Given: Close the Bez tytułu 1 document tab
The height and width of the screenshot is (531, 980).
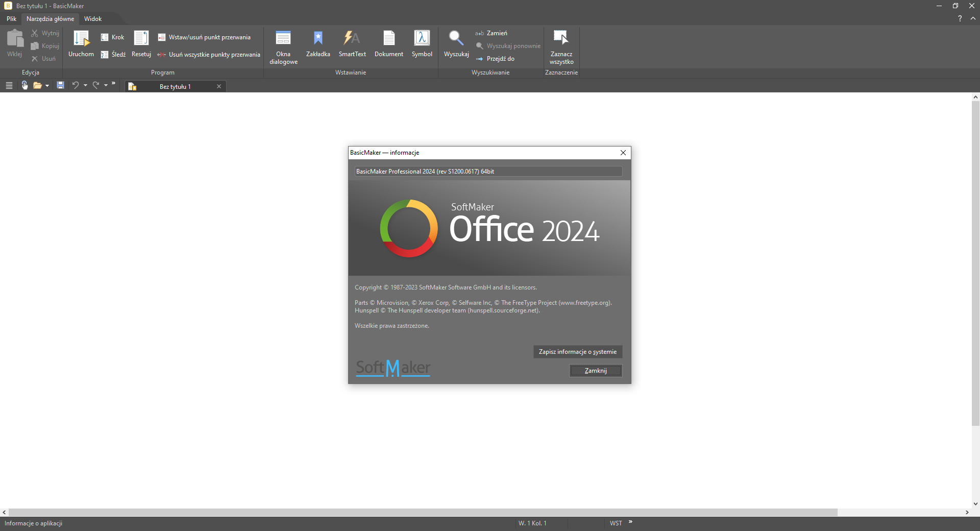Looking at the screenshot, I should (x=219, y=87).
